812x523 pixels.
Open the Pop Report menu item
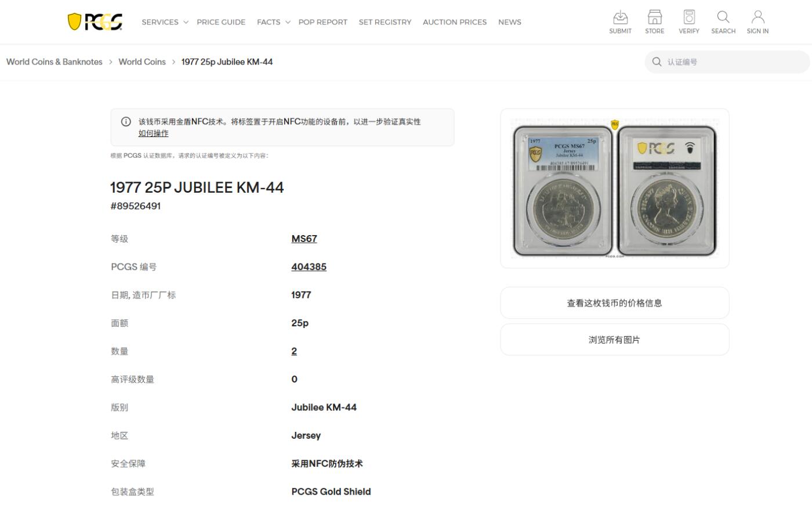pyautogui.click(x=323, y=22)
